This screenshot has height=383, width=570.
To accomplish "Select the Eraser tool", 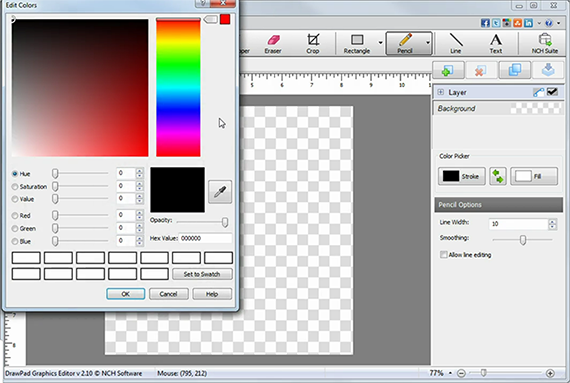I will 273,44.
